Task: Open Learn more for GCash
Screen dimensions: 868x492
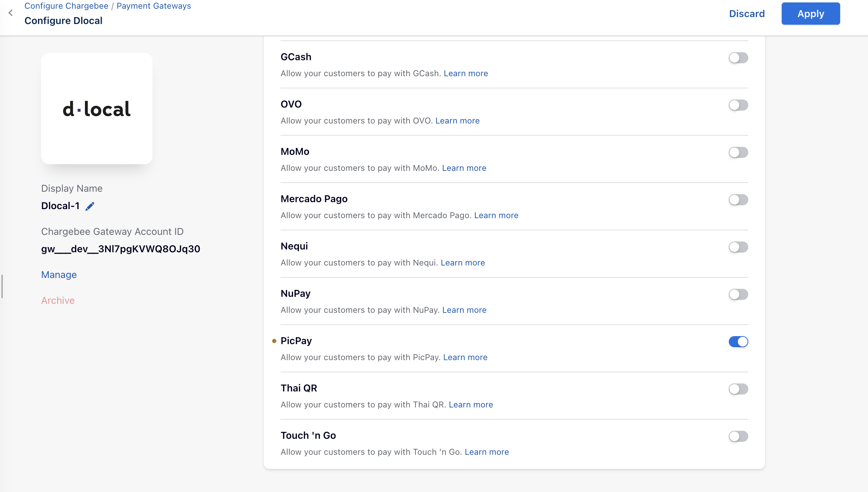Action: click(x=466, y=73)
